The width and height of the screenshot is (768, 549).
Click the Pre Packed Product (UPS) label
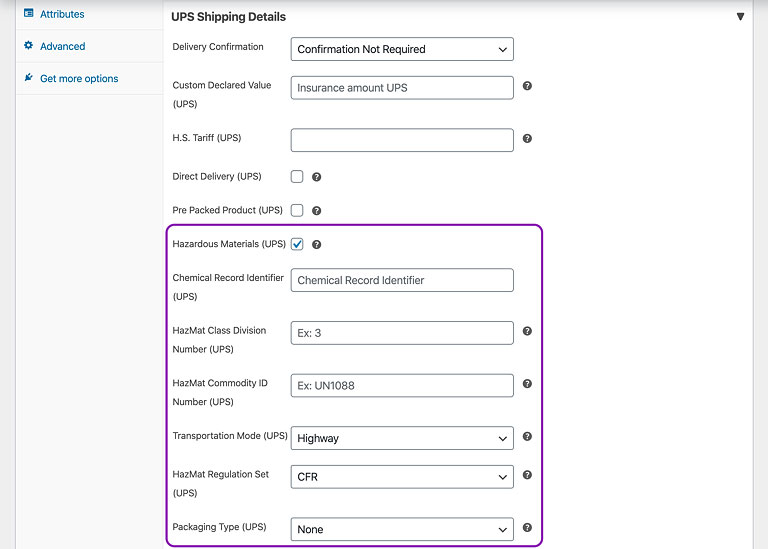[x=227, y=210]
